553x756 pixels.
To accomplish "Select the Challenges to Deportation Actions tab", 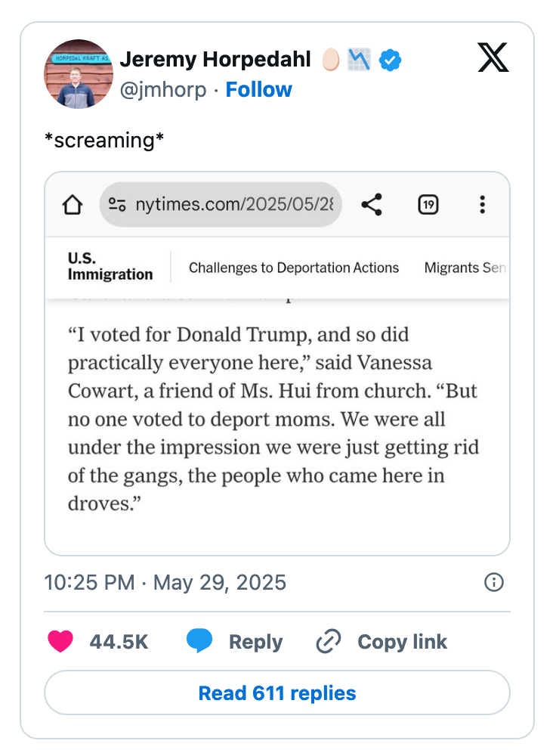I will tap(293, 268).
